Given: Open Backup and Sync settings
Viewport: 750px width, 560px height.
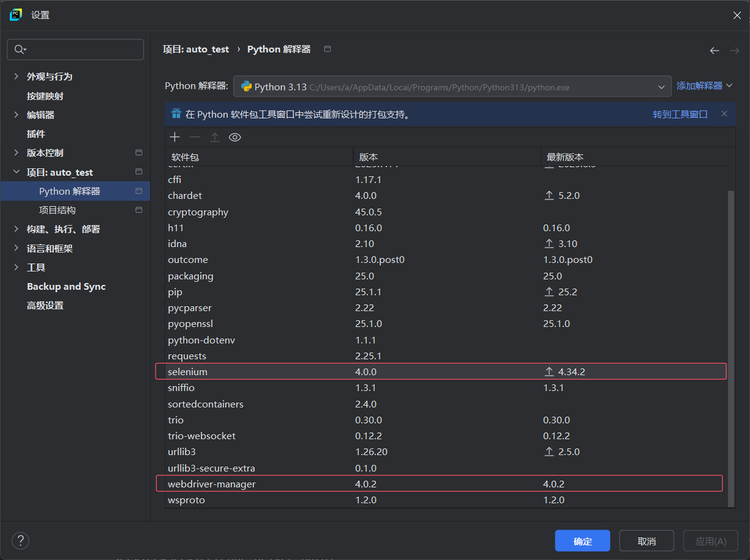Looking at the screenshot, I should coord(66,286).
